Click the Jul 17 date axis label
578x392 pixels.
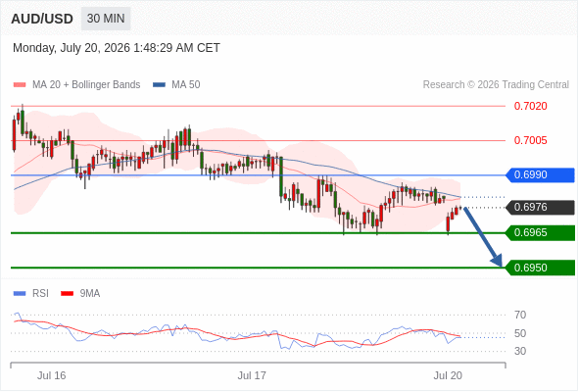click(252, 375)
